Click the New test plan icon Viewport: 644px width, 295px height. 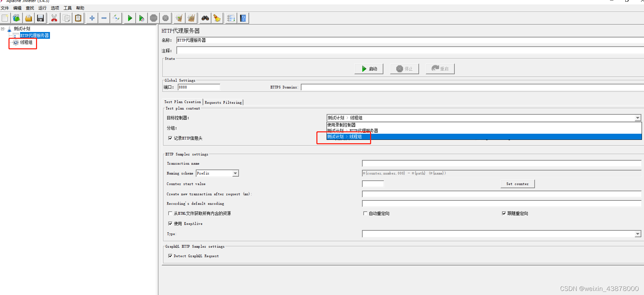point(5,18)
